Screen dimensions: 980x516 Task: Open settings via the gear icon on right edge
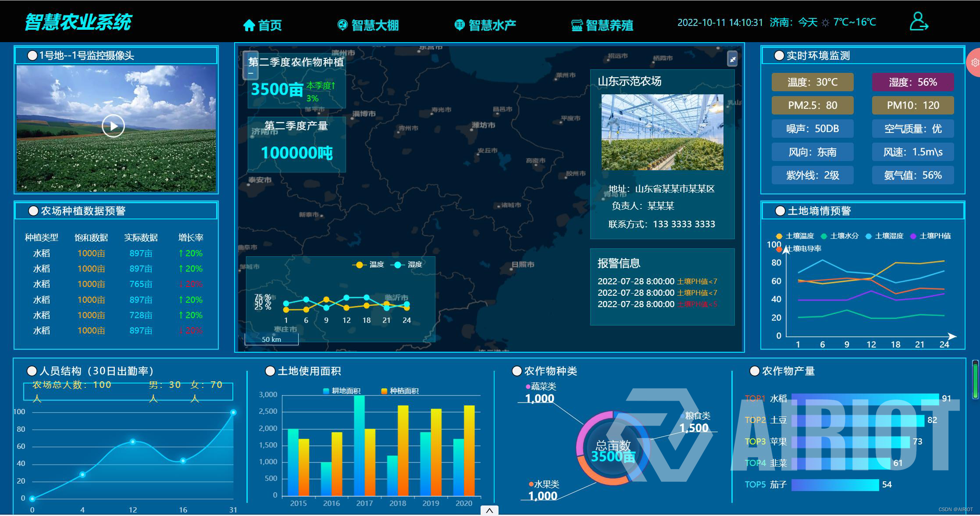coord(975,62)
